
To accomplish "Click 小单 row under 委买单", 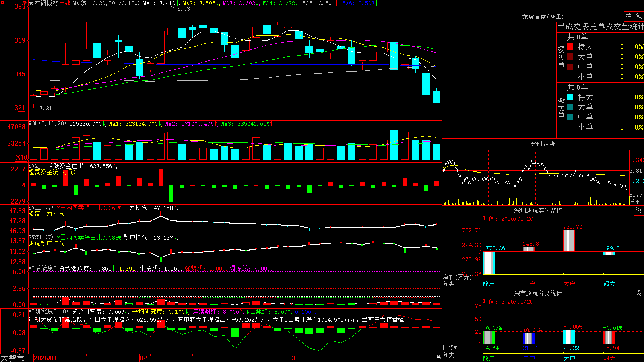I will (605, 77).
